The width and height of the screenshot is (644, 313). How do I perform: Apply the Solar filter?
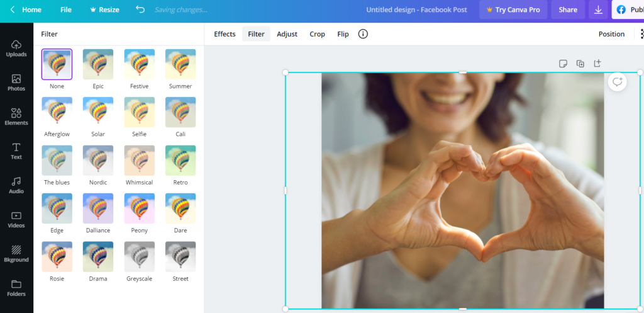(98, 112)
